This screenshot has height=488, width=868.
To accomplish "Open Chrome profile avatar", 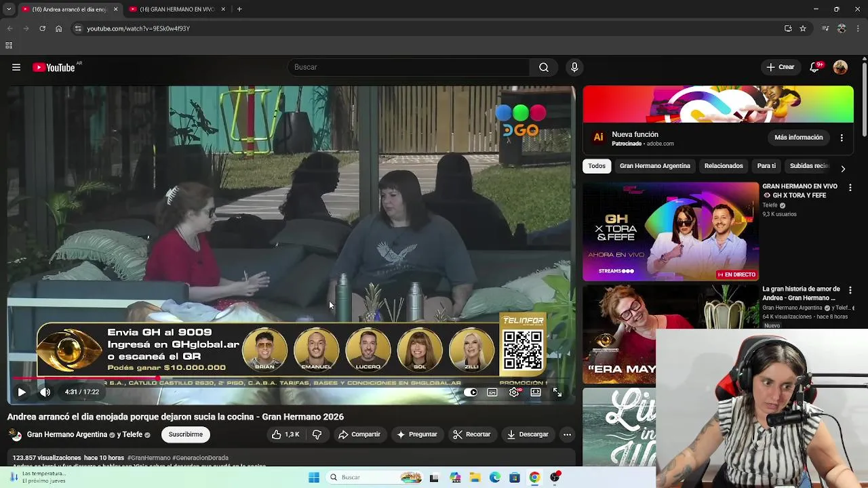I will pos(842,28).
